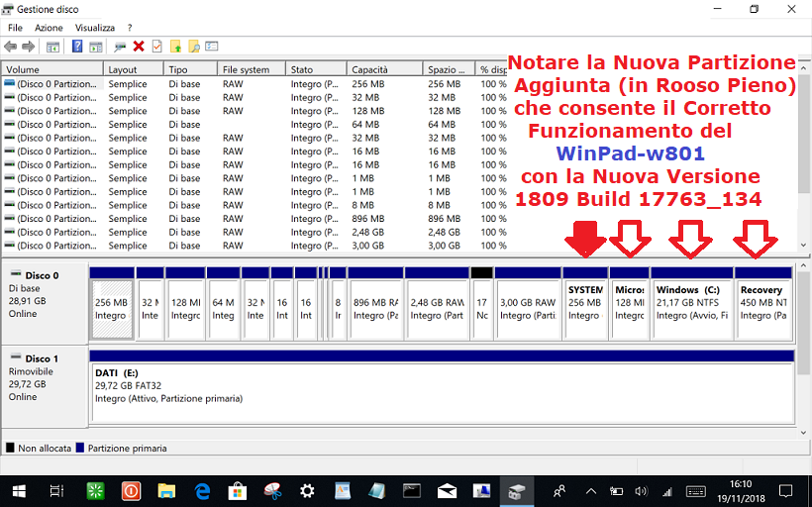This screenshot has height=507, width=812.
Task: Sort by the File system column header
Action: [252, 69]
